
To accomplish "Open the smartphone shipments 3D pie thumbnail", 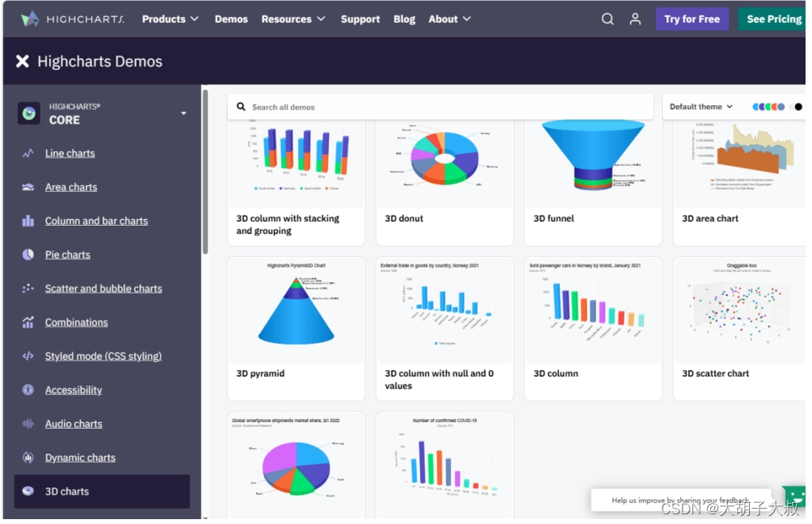I will pyautogui.click(x=297, y=466).
